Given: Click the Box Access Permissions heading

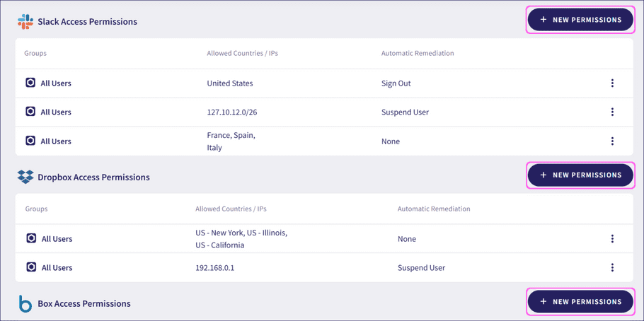Looking at the screenshot, I should tap(84, 304).
